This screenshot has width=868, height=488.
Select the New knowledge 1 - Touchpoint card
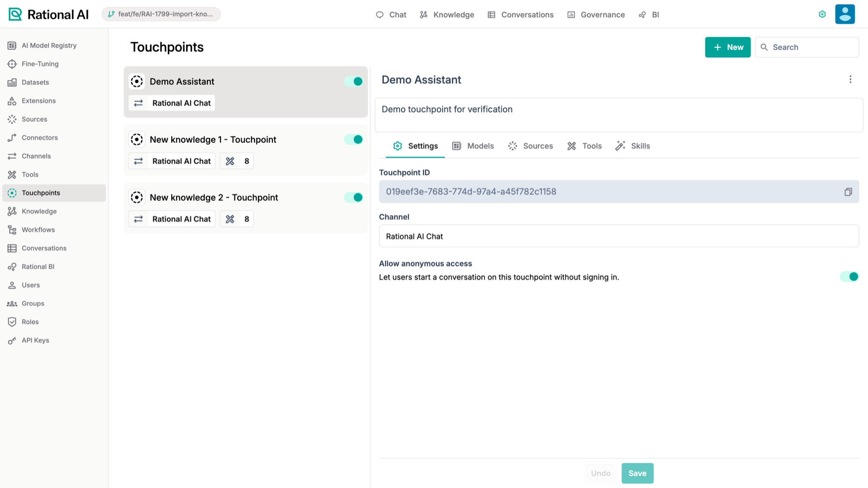pyautogui.click(x=245, y=150)
